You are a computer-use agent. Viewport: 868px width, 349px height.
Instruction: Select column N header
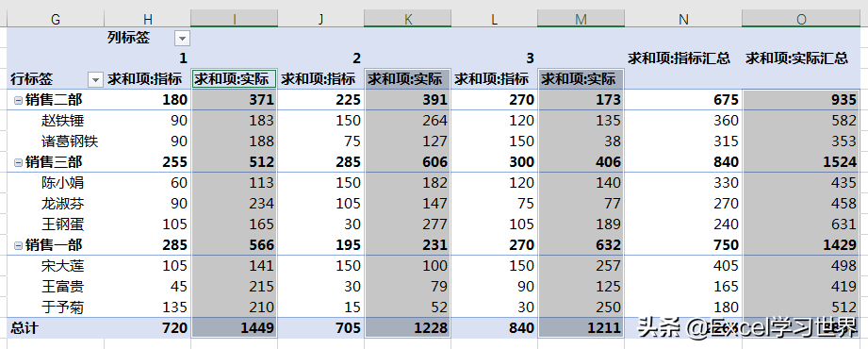point(683,20)
